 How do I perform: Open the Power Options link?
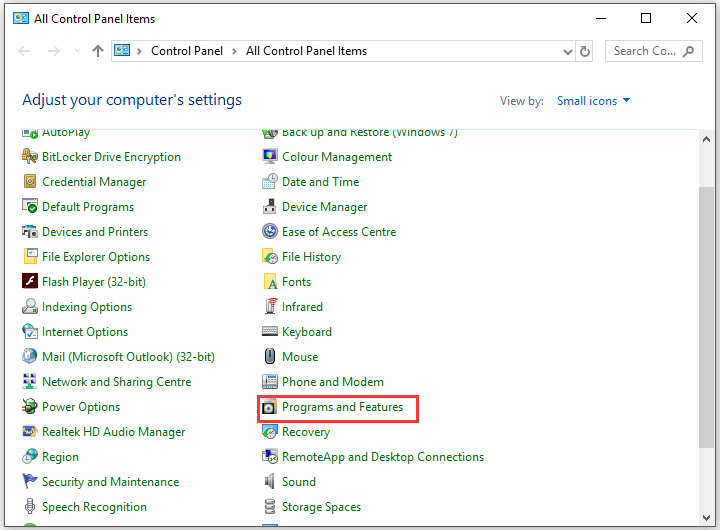[81, 406]
